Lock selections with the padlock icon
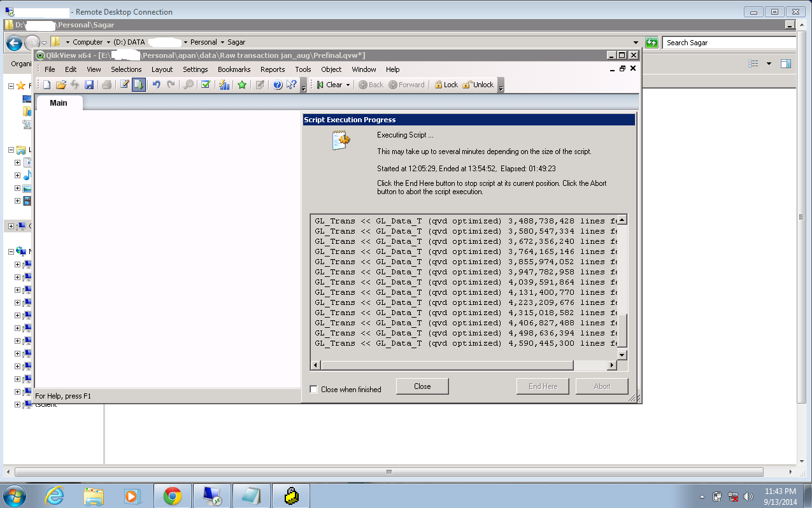This screenshot has height=508, width=812. click(446, 85)
